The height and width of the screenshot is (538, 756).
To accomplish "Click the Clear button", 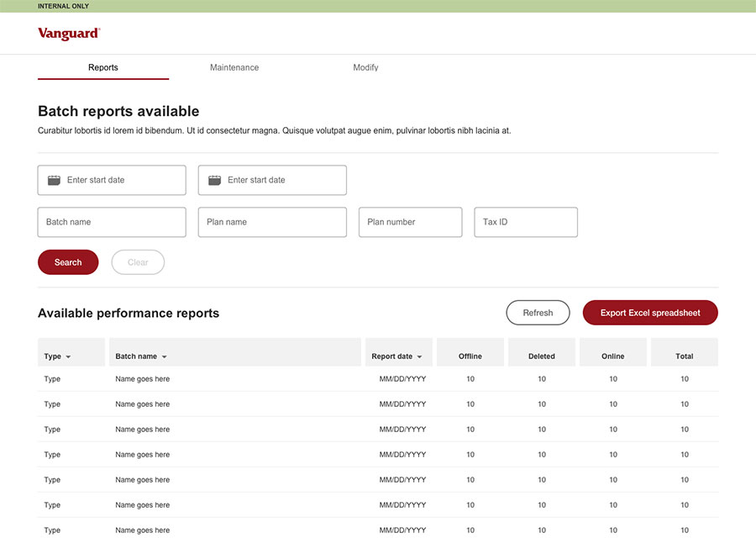I will click(138, 262).
